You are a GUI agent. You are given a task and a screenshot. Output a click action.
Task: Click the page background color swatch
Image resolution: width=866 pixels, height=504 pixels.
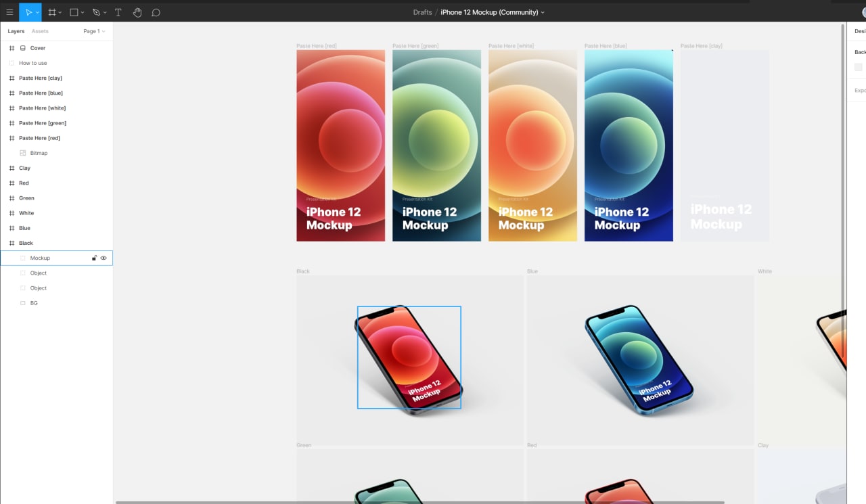tap(859, 67)
